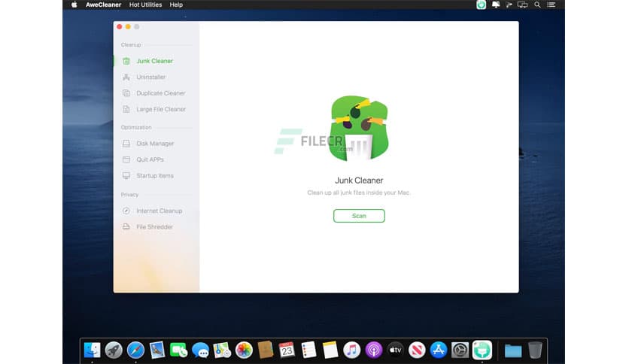Open Maps from the Dock
Image resolution: width=629 pixels, height=364 pixels.
pos(222,350)
